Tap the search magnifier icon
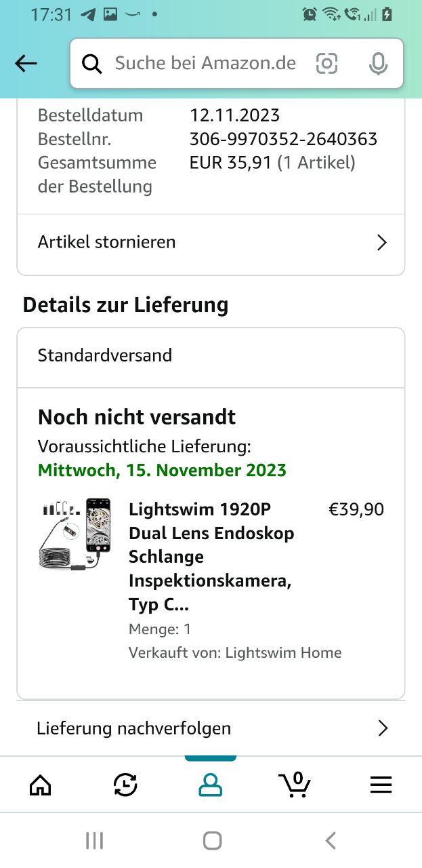 pyautogui.click(x=92, y=64)
